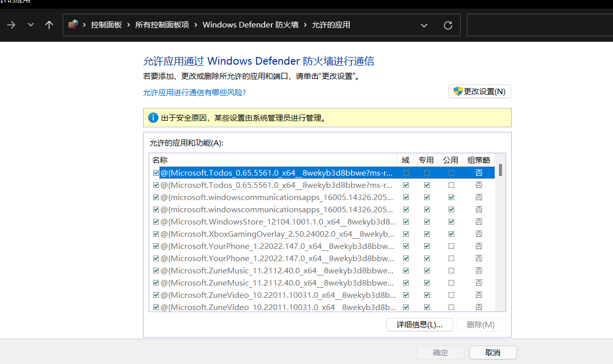Expand chevron after 所有控制面板项 breadcrumb
The width and height of the screenshot is (613, 364).
(196, 24)
